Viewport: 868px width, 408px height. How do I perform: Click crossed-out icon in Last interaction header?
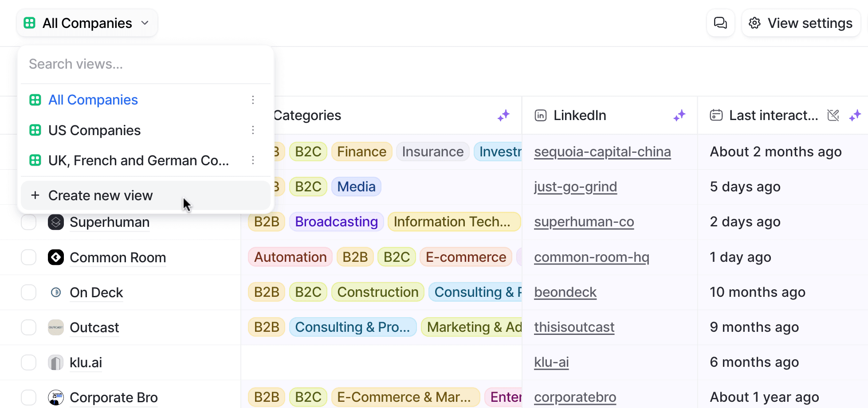click(833, 116)
